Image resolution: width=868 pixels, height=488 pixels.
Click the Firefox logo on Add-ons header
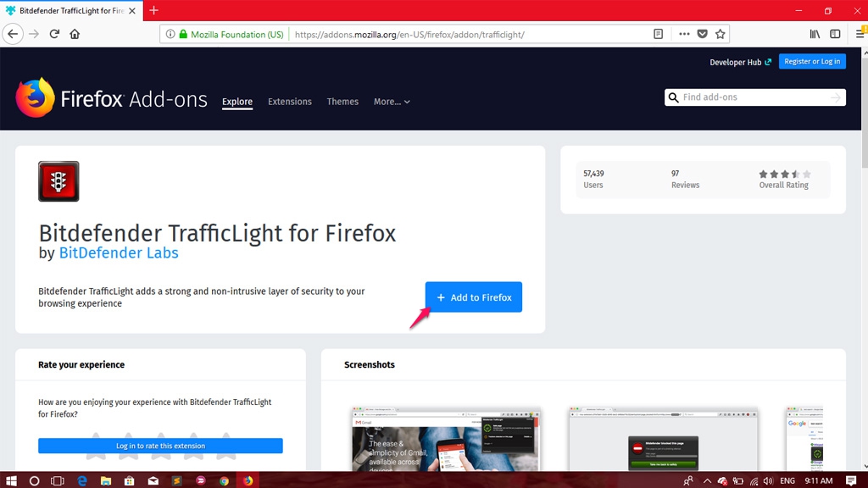pyautogui.click(x=35, y=98)
